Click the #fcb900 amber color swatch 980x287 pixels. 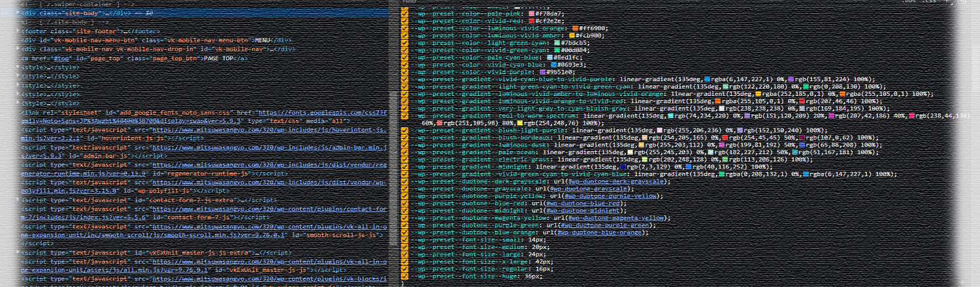571,35
